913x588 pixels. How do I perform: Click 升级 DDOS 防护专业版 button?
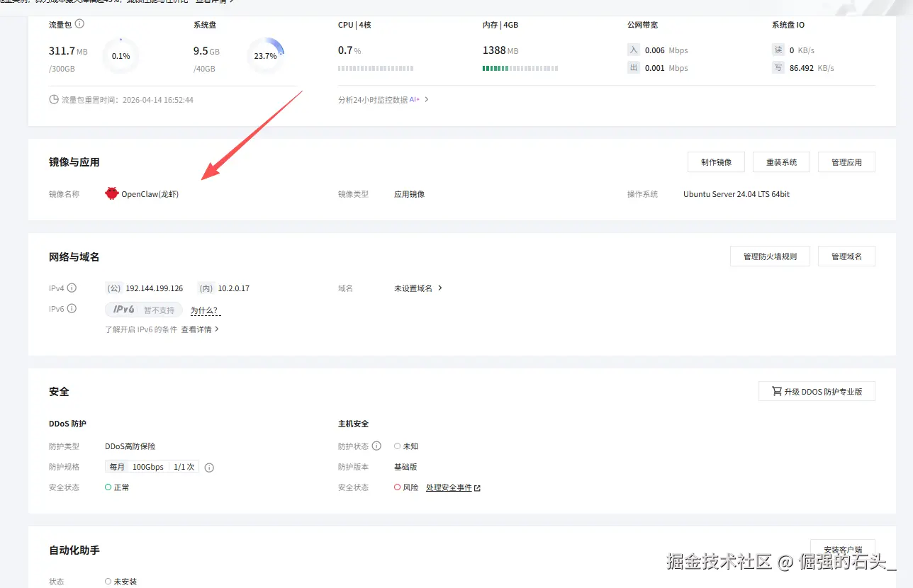click(x=817, y=391)
